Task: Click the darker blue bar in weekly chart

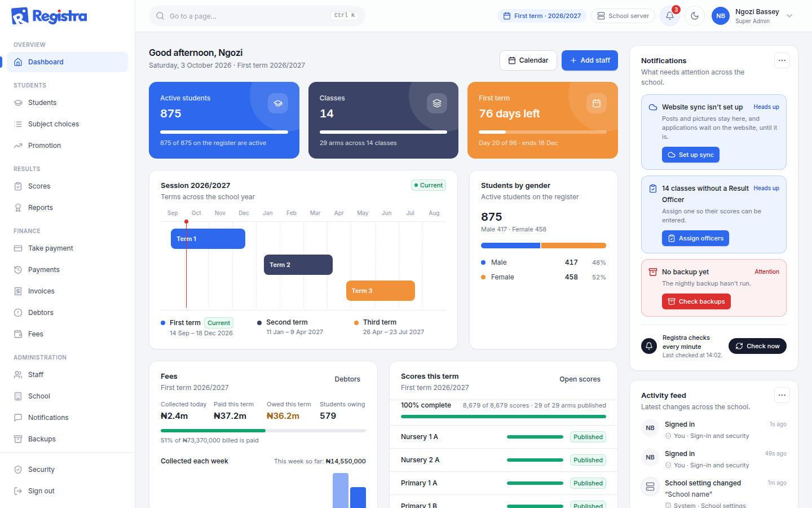Action: pyautogui.click(x=358, y=497)
